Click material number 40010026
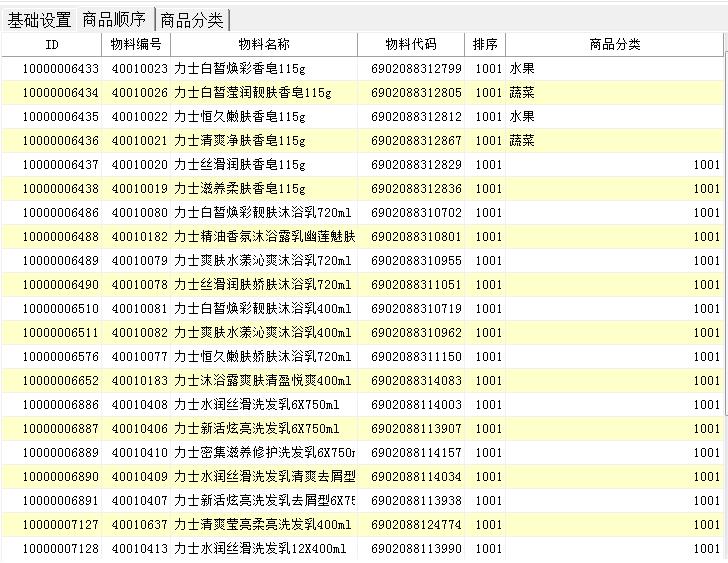The width and height of the screenshot is (728, 563). (139, 93)
